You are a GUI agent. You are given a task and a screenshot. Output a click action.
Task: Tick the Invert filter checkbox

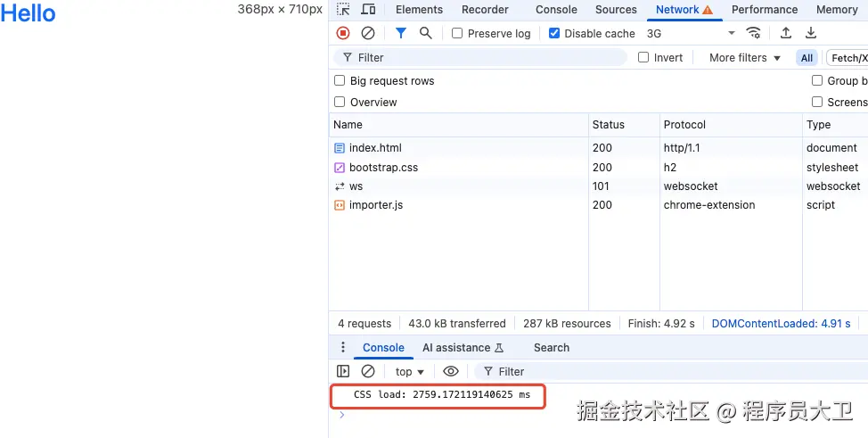click(643, 57)
